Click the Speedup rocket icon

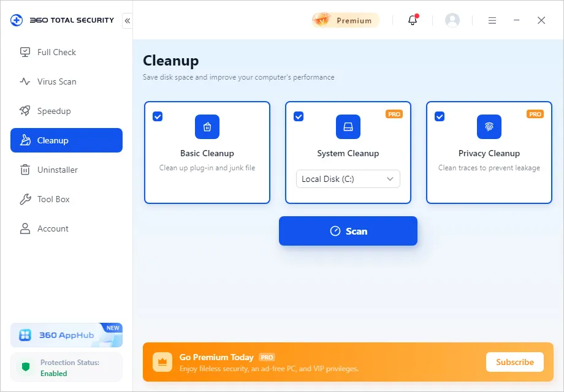[25, 111]
